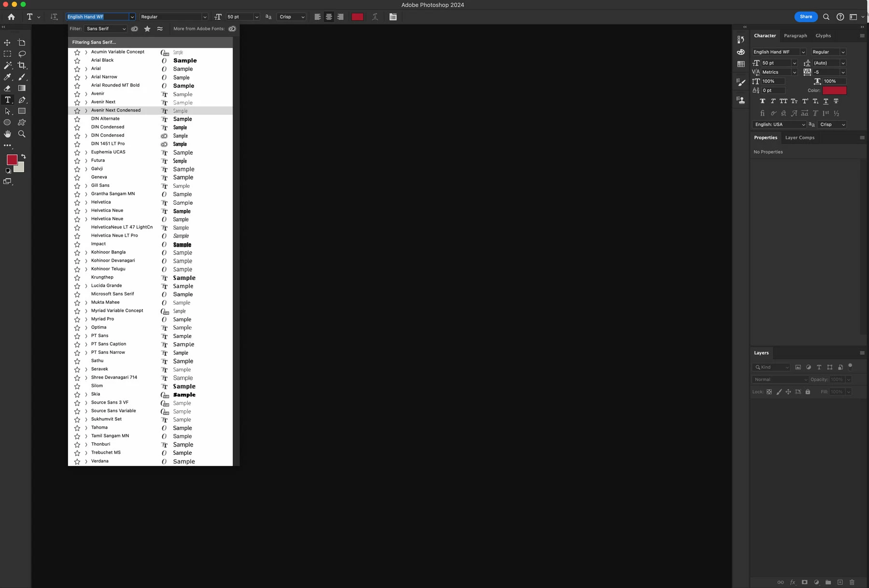Toggle Strikethrough in Character panel
Screen dimensions: 869x588
point(836,101)
